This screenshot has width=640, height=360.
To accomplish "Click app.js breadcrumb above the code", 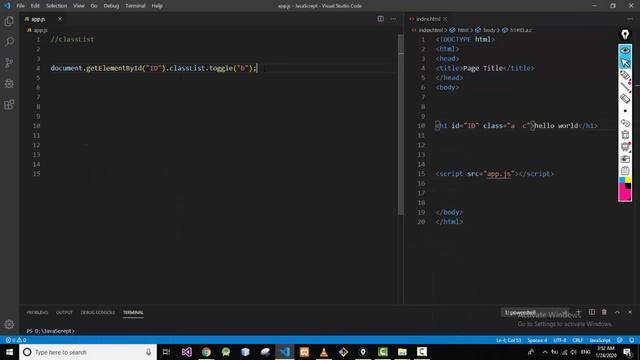I will coord(38,30).
